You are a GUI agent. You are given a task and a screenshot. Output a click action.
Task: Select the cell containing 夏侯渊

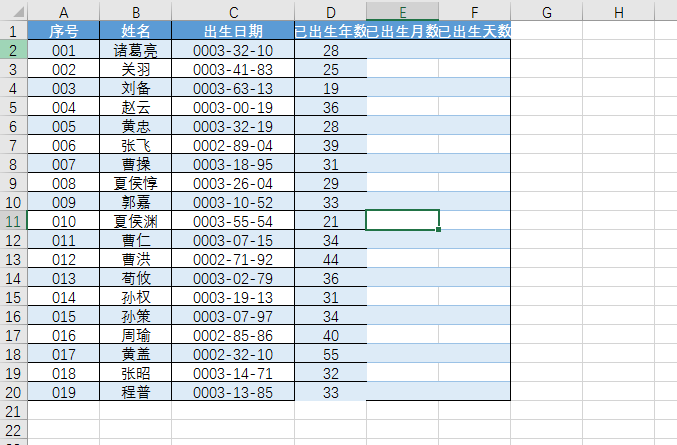pyautogui.click(x=136, y=221)
